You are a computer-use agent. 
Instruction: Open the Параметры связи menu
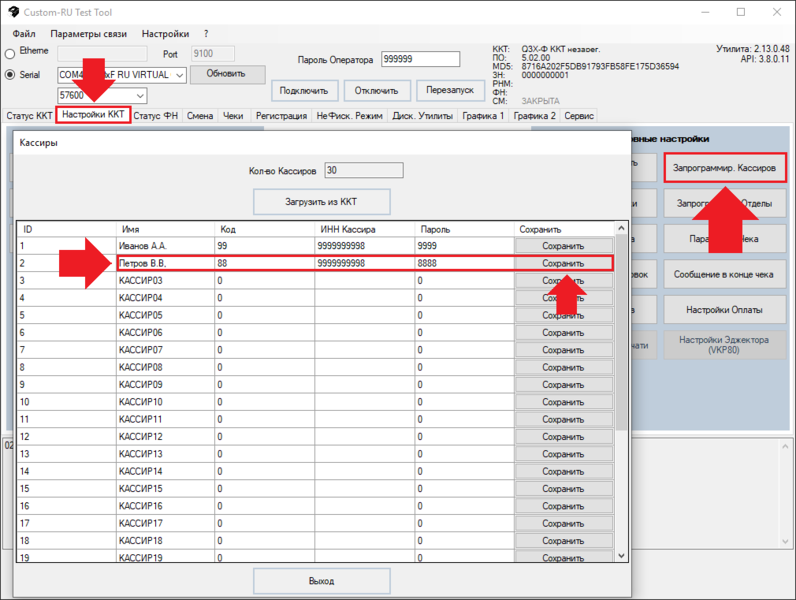coord(88,34)
